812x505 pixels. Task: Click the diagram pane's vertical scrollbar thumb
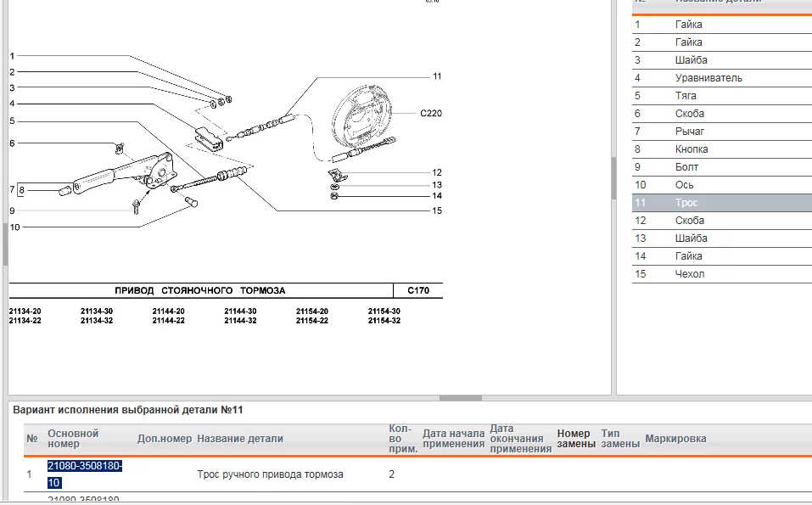tap(613, 178)
